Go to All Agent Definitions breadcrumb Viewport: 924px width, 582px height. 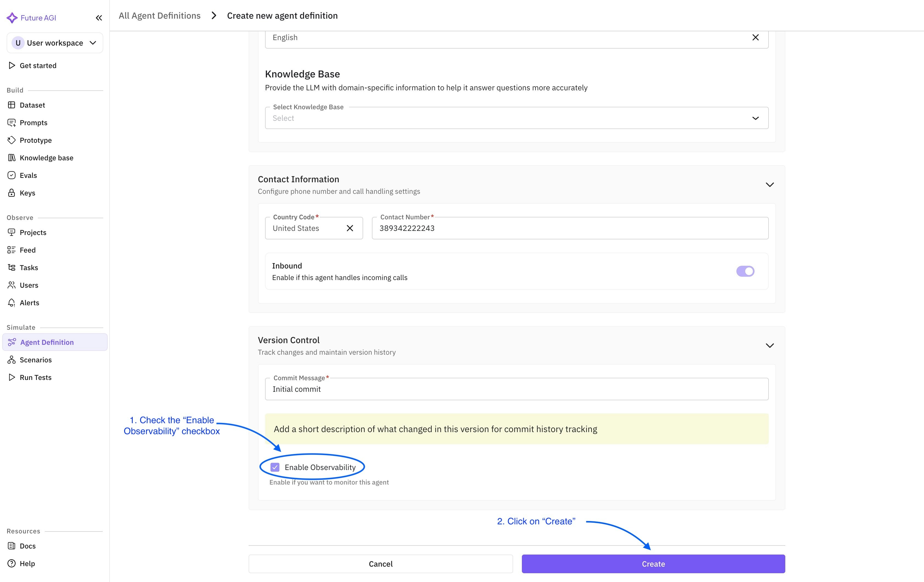click(x=159, y=16)
